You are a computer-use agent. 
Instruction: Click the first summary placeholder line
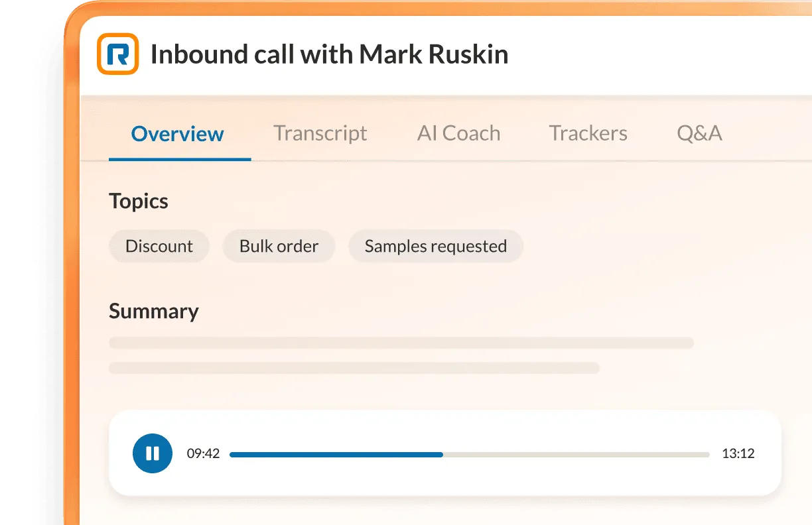pyautogui.click(x=401, y=343)
